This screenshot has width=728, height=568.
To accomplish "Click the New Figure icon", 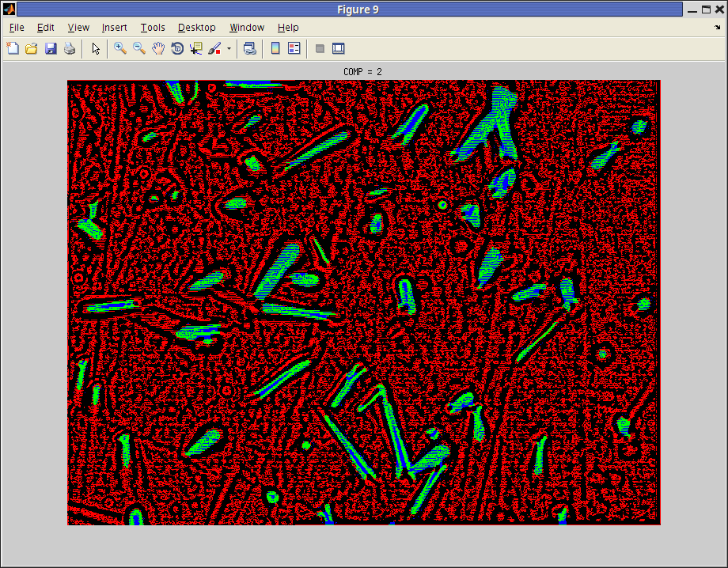I will [x=13, y=48].
